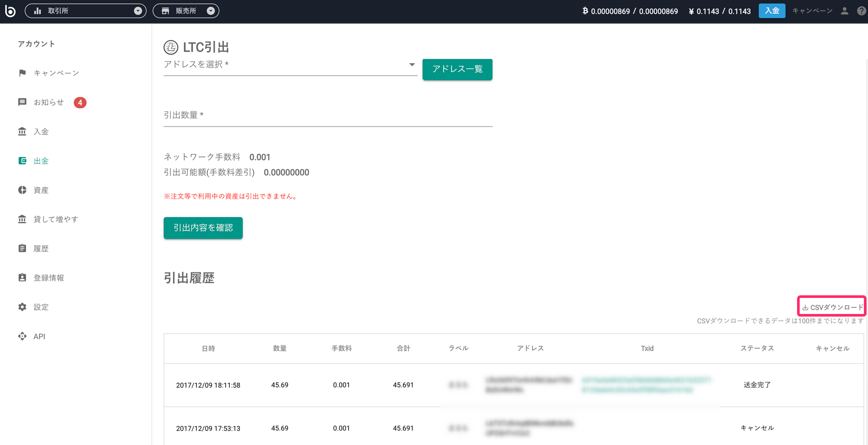Click the ネットワーク手数料 0.001 value
Screen dimensions: 868x445
tap(259, 157)
